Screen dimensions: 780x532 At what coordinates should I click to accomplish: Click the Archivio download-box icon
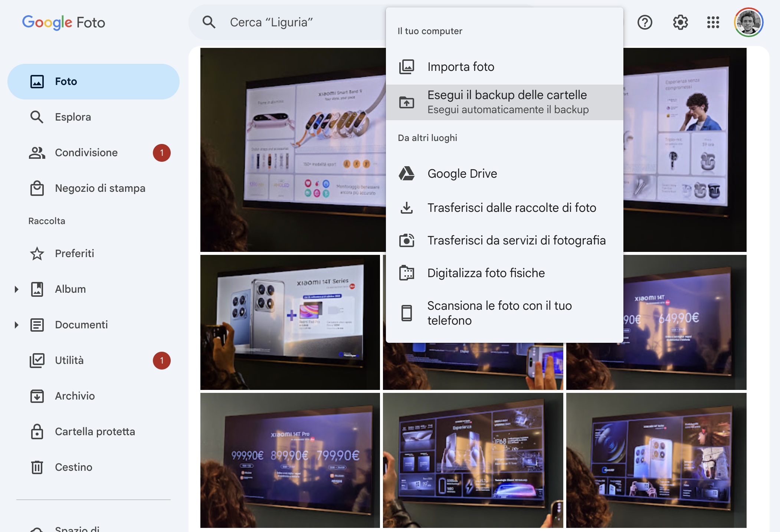click(x=37, y=396)
